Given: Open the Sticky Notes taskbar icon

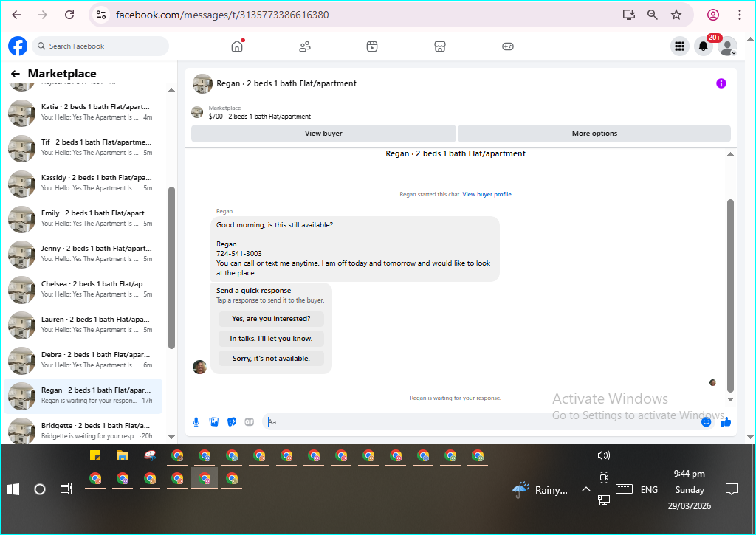Looking at the screenshot, I should pos(95,455).
